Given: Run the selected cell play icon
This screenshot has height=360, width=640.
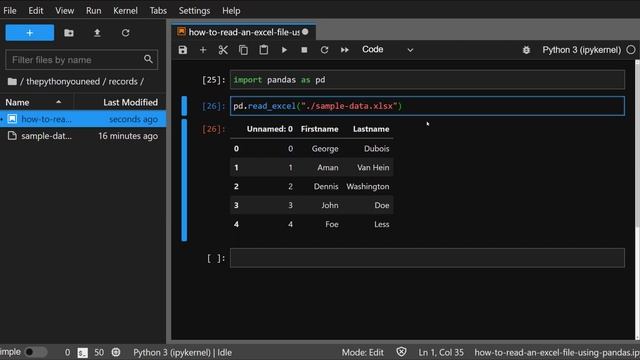Looking at the screenshot, I should pyautogui.click(x=284, y=50).
